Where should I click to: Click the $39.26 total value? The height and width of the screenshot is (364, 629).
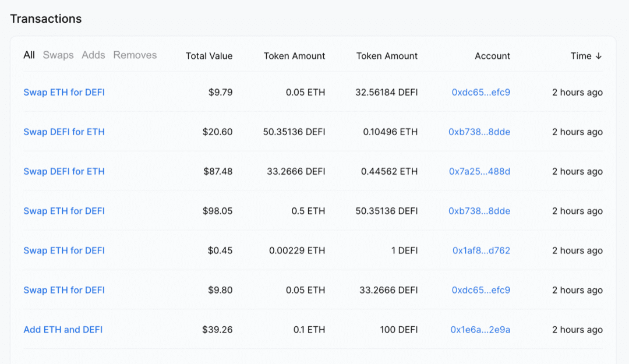pyautogui.click(x=217, y=330)
